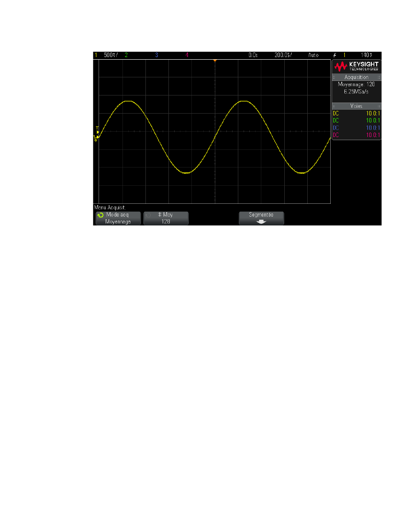The height and width of the screenshot is (515, 420).
Task: Click the green DC 10.0:1 channel row
Action: pyautogui.click(x=356, y=121)
